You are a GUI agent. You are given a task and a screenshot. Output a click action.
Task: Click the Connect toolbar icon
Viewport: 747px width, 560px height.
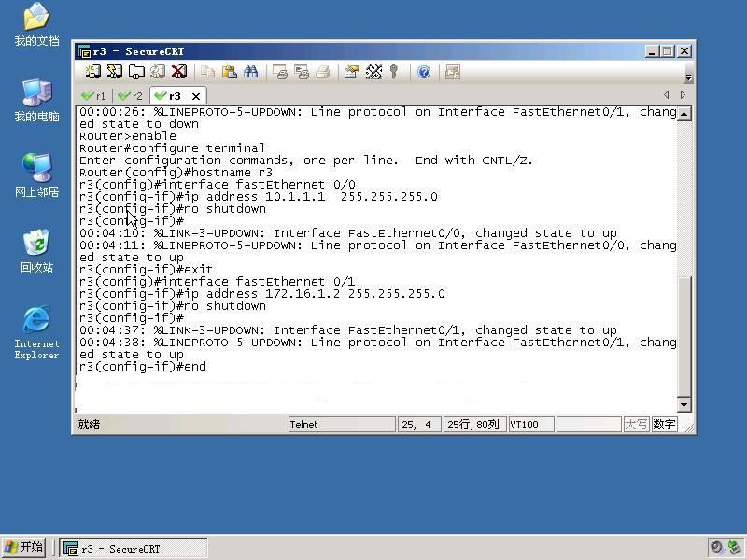(x=92, y=72)
